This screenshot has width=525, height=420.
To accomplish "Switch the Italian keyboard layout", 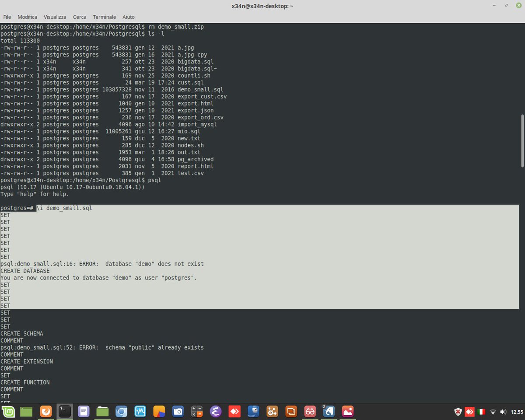I will pyautogui.click(x=481, y=411).
